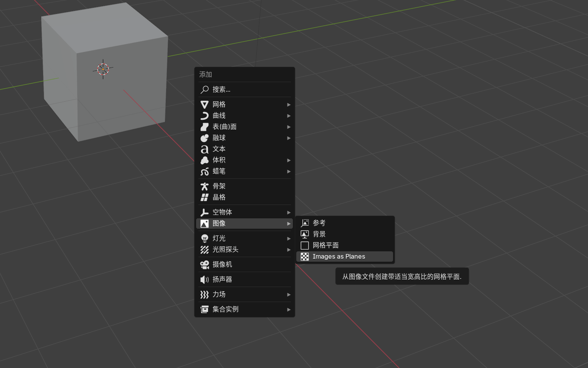
Task: Expand the 空物体 (empty) submenu arrow
Action: pos(289,212)
